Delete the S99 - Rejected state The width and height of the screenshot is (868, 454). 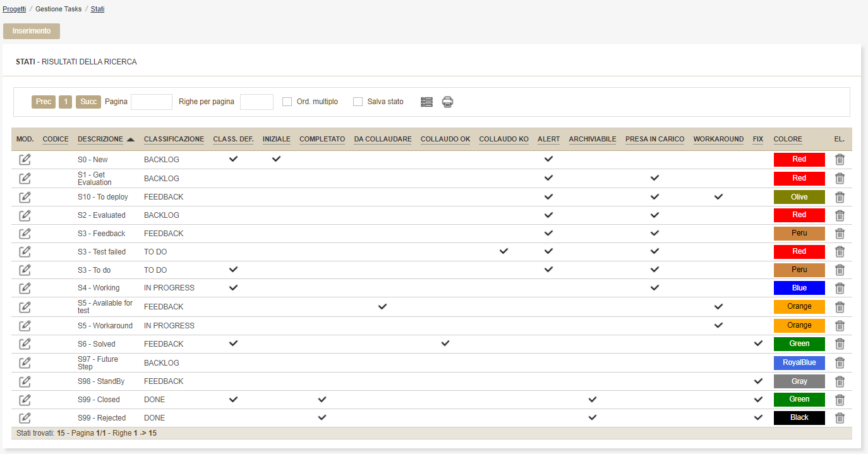pyautogui.click(x=840, y=417)
